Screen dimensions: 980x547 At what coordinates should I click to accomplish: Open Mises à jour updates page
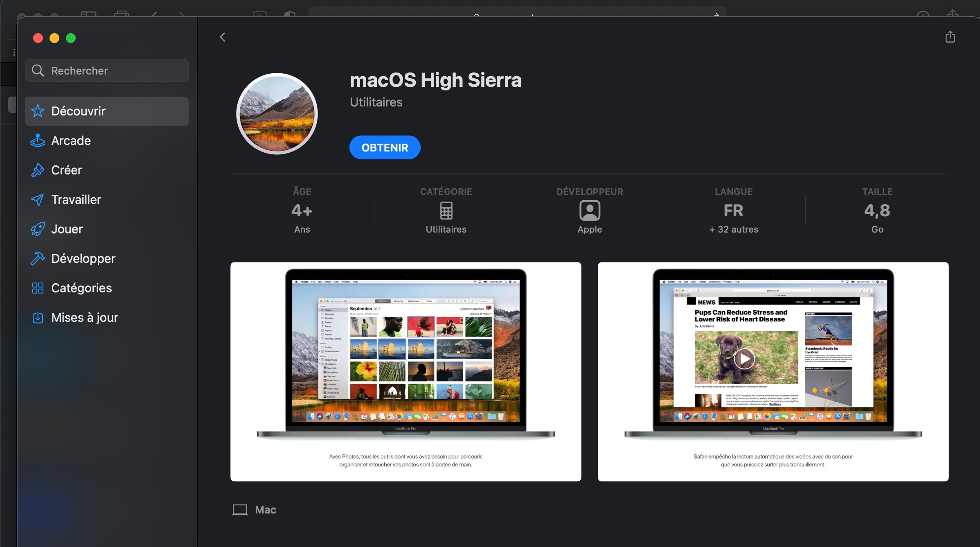pyautogui.click(x=84, y=317)
